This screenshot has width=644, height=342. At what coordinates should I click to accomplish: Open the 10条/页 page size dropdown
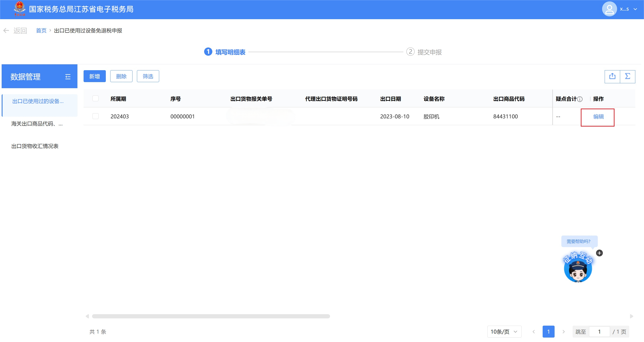(x=504, y=331)
